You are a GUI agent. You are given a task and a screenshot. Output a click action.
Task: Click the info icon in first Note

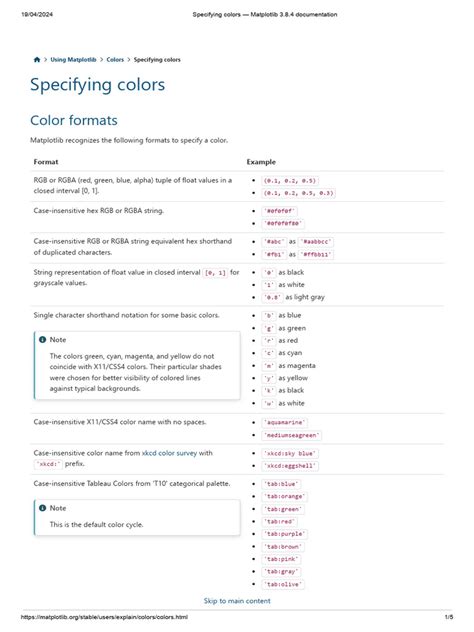(x=43, y=340)
